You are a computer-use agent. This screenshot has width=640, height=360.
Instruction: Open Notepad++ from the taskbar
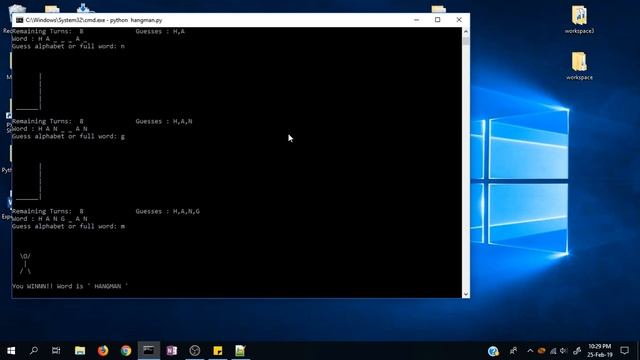point(240,351)
